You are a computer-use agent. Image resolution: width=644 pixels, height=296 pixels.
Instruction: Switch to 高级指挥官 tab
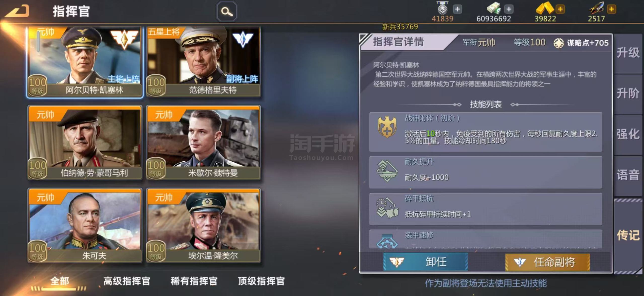127,281
